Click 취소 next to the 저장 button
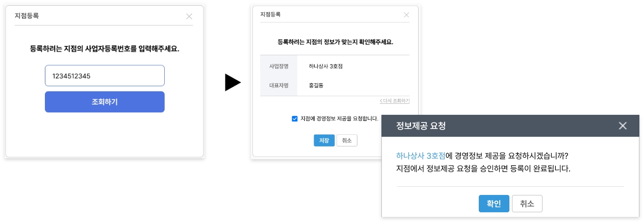Viewport: 644px width, 223px height. (347, 141)
